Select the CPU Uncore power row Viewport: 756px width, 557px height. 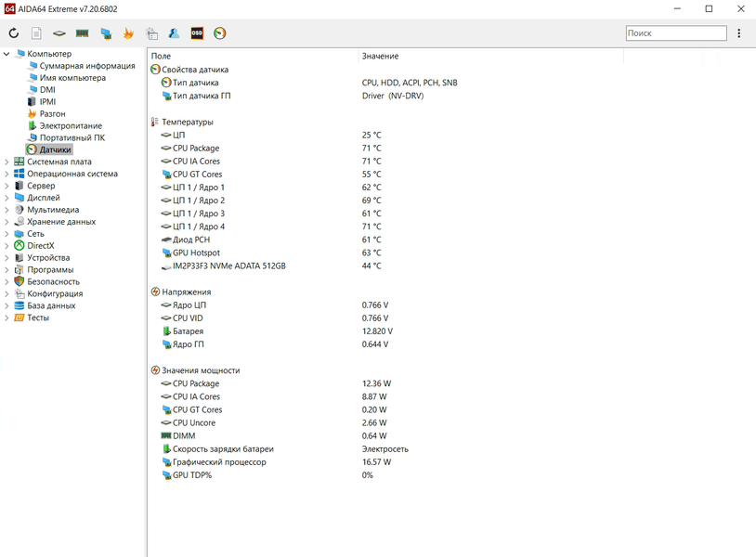point(274,422)
